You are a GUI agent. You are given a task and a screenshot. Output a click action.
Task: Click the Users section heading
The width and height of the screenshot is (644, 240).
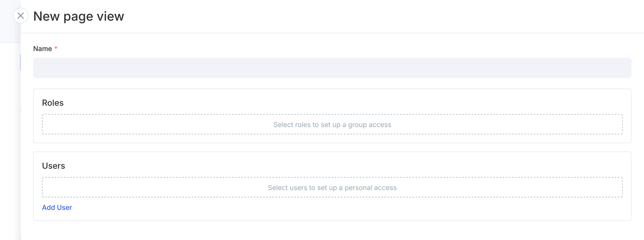pyautogui.click(x=54, y=166)
